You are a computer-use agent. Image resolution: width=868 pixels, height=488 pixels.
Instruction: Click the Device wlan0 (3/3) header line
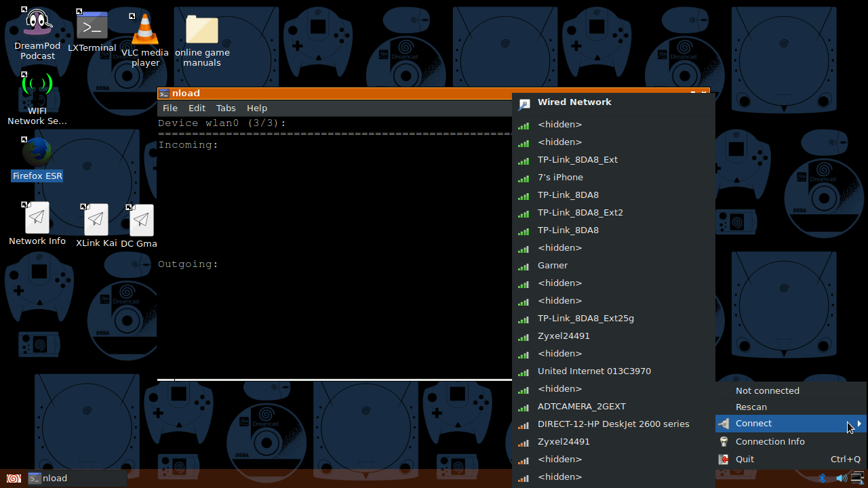[222, 123]
